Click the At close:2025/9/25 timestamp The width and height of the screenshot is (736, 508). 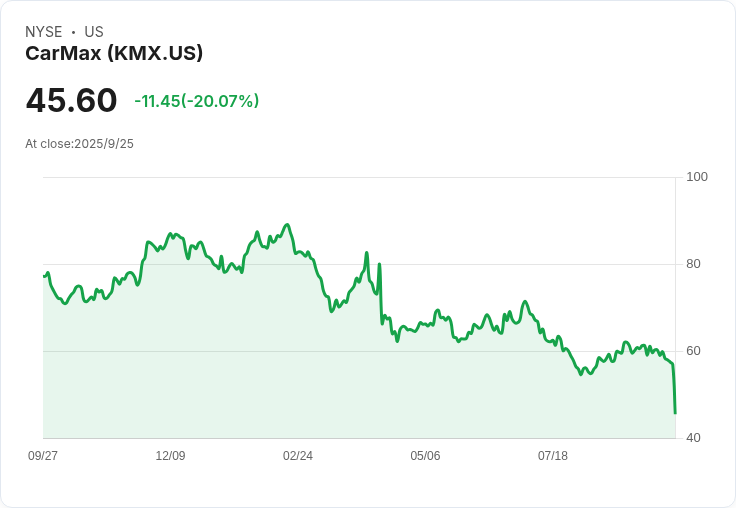coord(79,144)
